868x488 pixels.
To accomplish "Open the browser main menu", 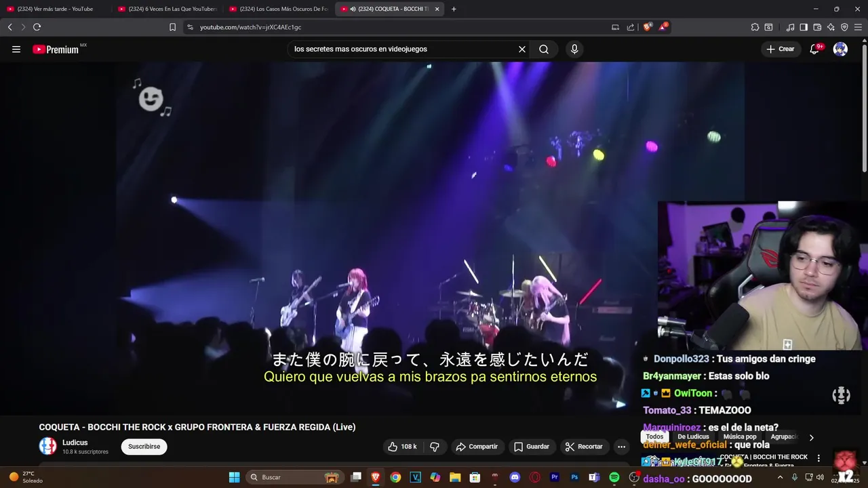I will click(859, 27).
